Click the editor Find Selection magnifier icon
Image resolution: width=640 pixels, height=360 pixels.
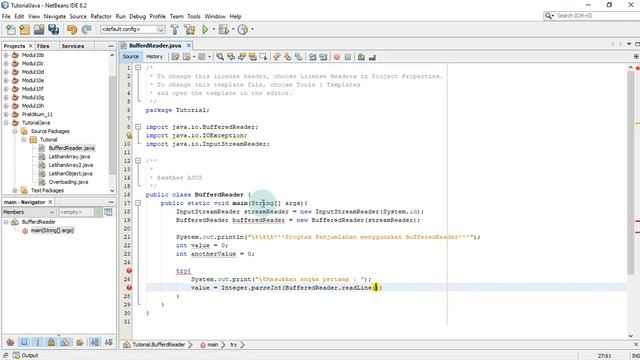point(220,57)
